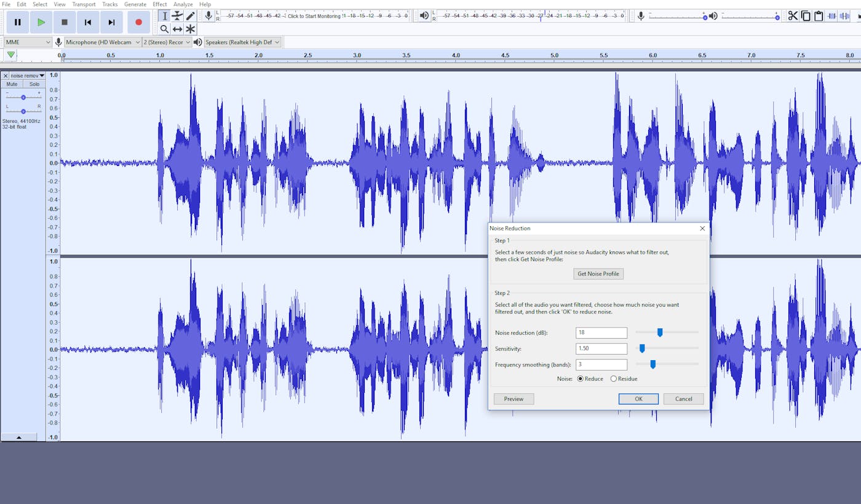Image resolution: width=861 pixels, height=504 pixels.
Task: Open the View menu
Action: click(x=60, y=4)
